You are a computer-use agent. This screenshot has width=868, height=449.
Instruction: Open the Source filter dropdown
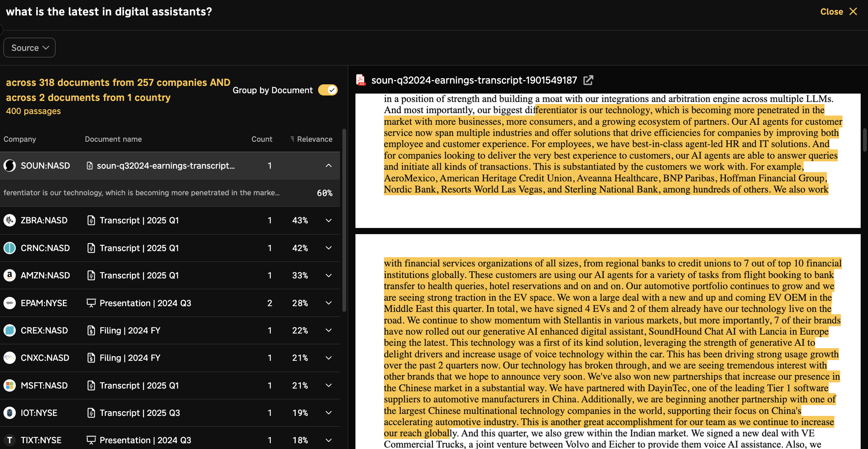(x=29, y=48)
